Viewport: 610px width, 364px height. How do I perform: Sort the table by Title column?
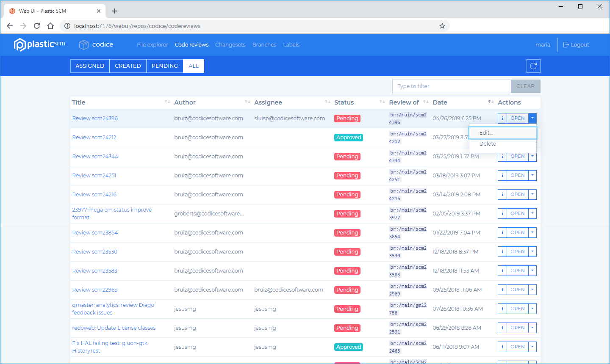pos(167,102)
